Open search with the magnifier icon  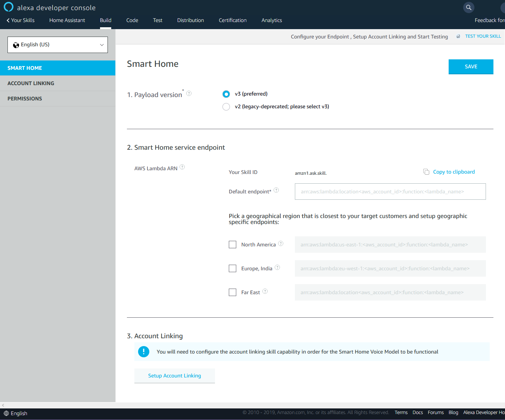point(469,7)
